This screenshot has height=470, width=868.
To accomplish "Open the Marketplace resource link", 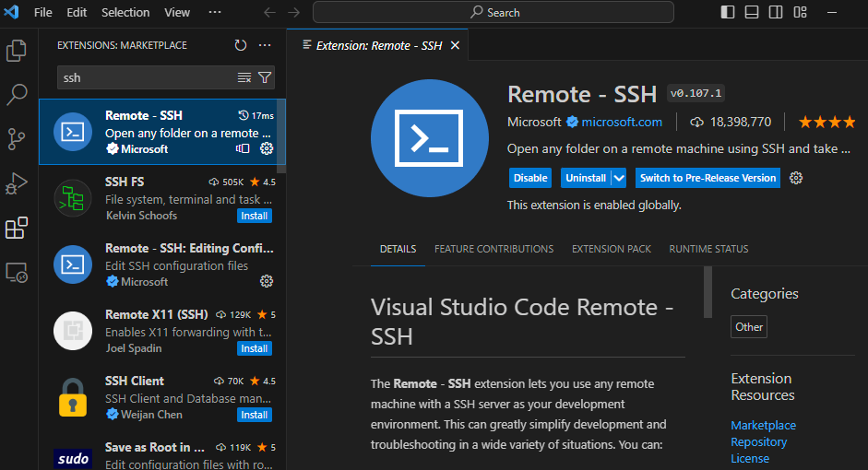I will (764, 425).
